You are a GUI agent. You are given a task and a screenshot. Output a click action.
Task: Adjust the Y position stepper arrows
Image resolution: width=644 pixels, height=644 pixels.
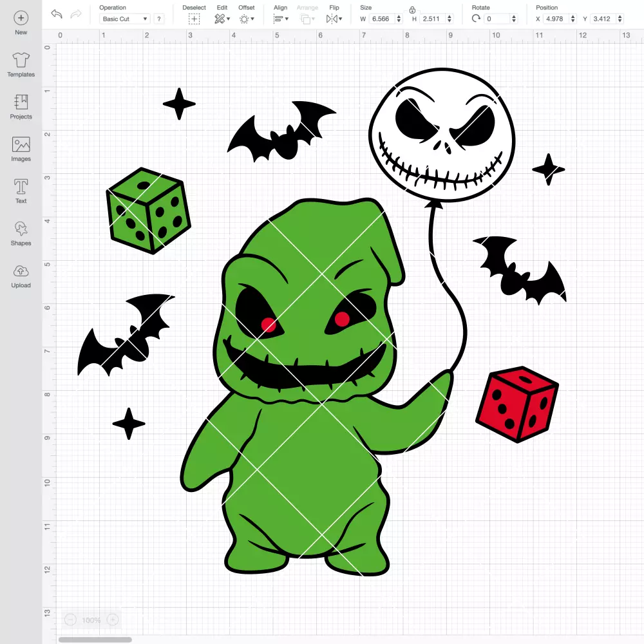pos(620,19)
